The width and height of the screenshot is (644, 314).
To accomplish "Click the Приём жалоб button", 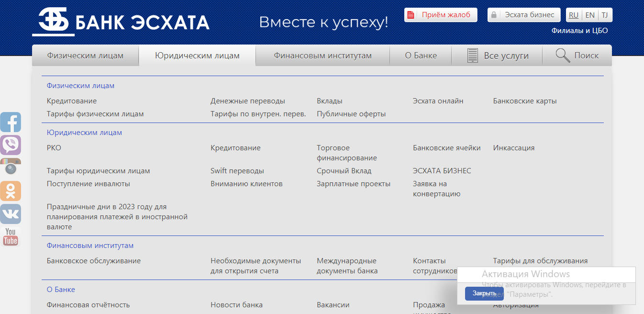I will [x=441, y=15].
